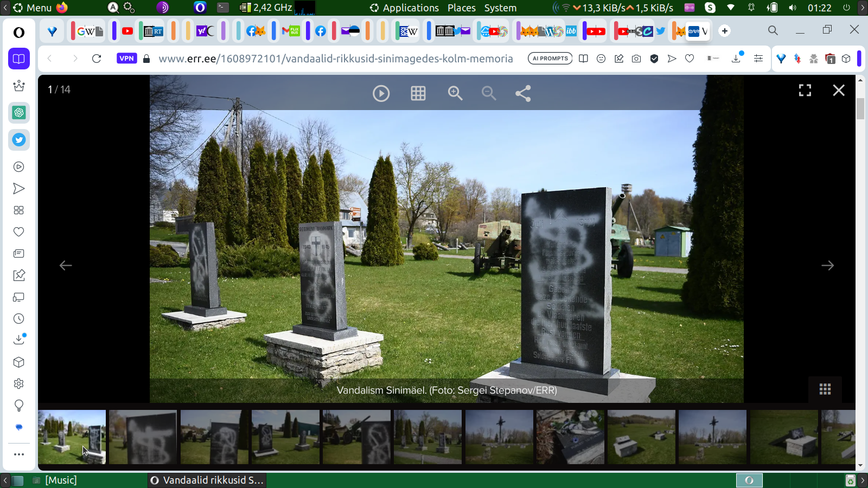Open History clock in the sidebar
The height and width of the screenshot is (488, 868).
pos(19,319)
